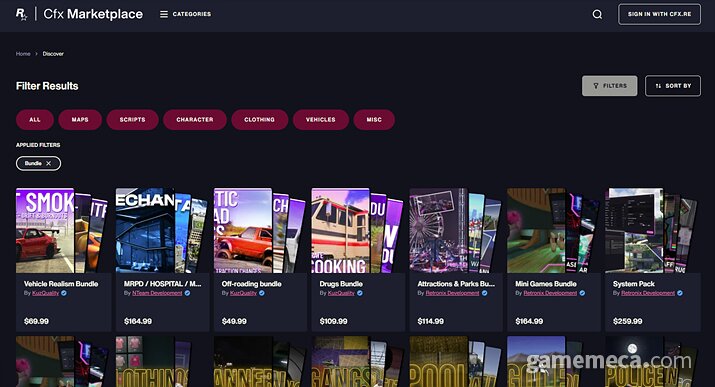Click Sign In With Cfx.re button
This screenshot has height=387, width=715.
click(659, 14)
